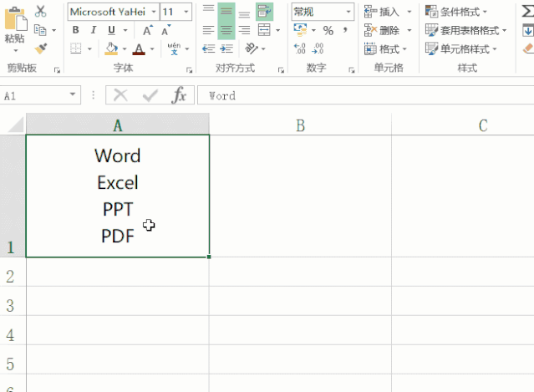The width and height of the screenshot is (534, 392).
Task: Open fill color dropdown arrow
Action: pyautogui.click(x=125, y=49)
